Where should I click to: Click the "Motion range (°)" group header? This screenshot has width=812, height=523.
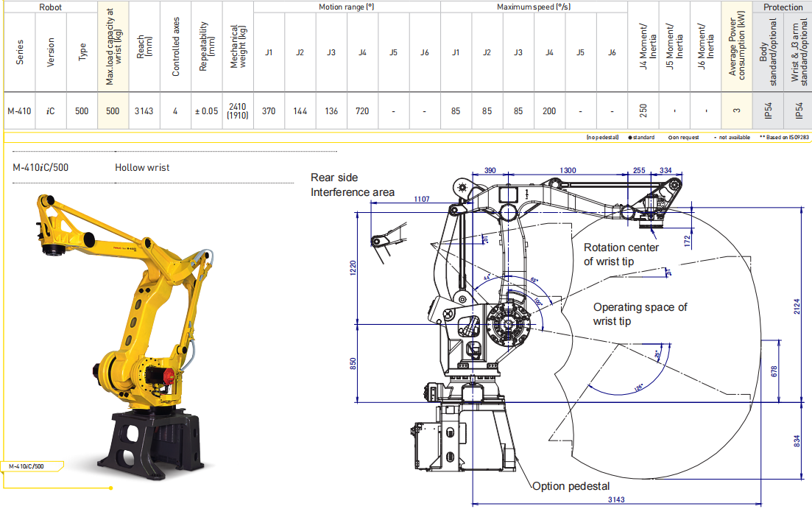347,7
